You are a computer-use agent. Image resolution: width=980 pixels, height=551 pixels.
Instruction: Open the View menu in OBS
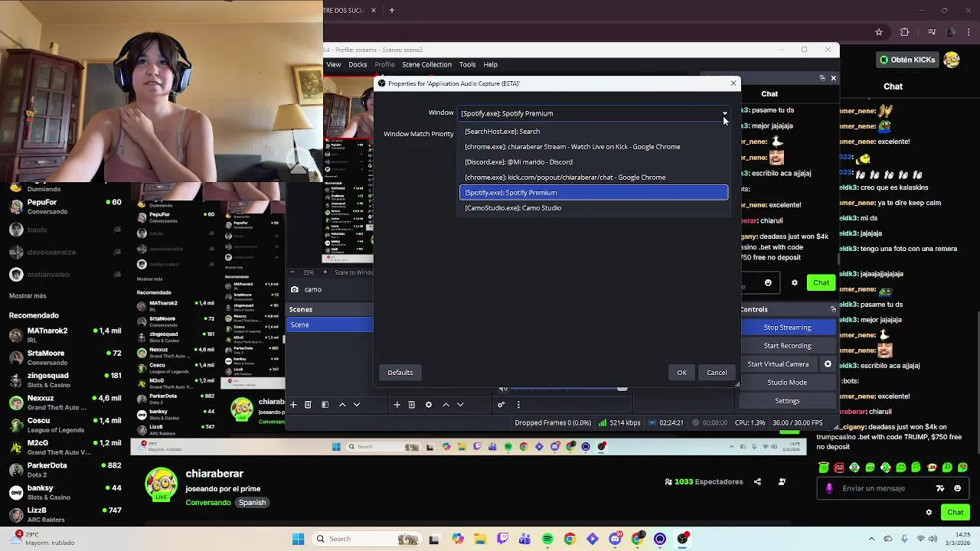[x=334, y=64]
